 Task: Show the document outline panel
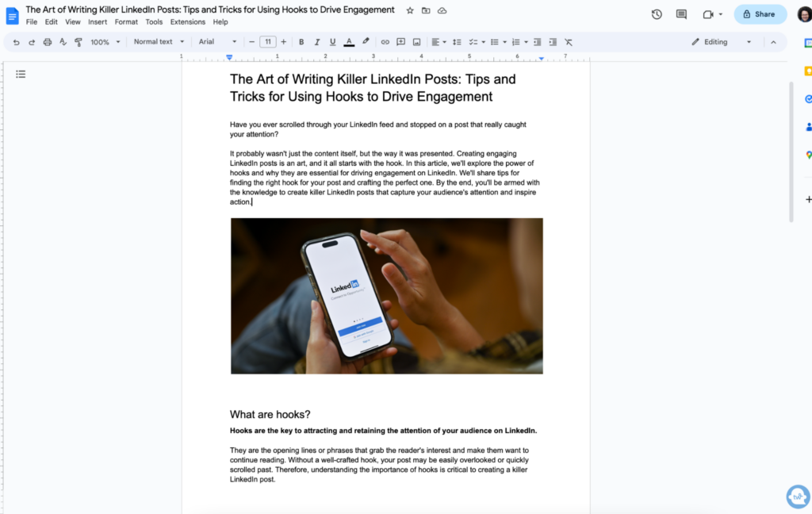point(21,74)
